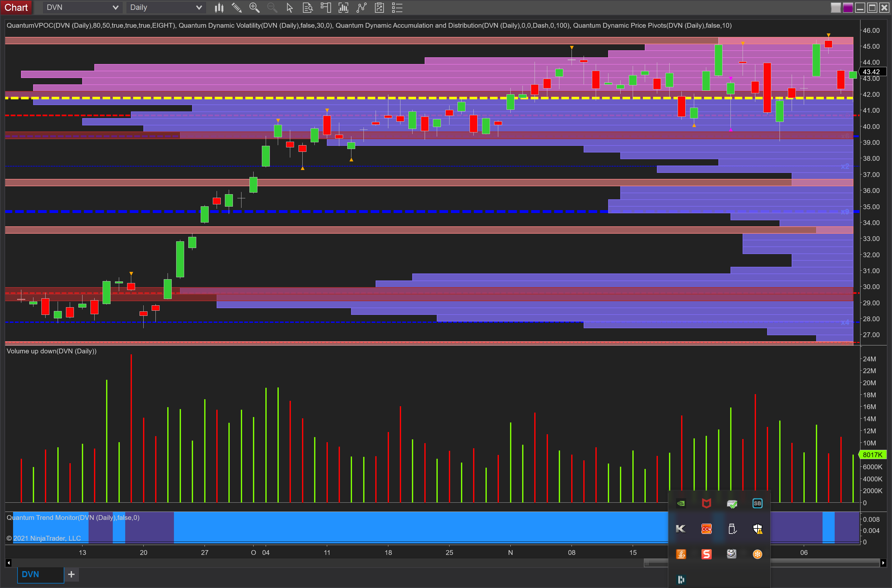The width and height of the screenshot is (892, 588).
Task: Open the teal bars tray icon
Action: pyautogui.click(x=681, y=580)
